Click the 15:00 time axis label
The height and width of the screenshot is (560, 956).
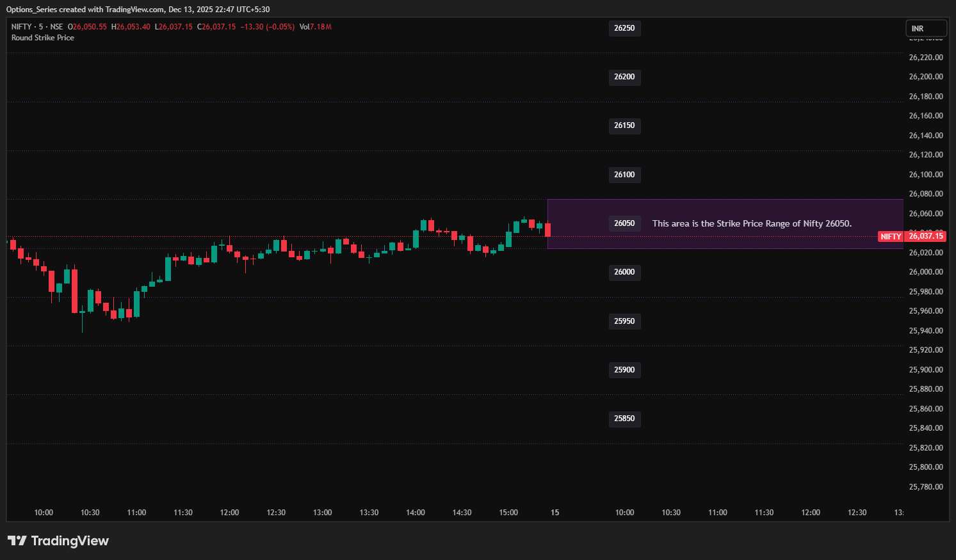pos(508,513)
